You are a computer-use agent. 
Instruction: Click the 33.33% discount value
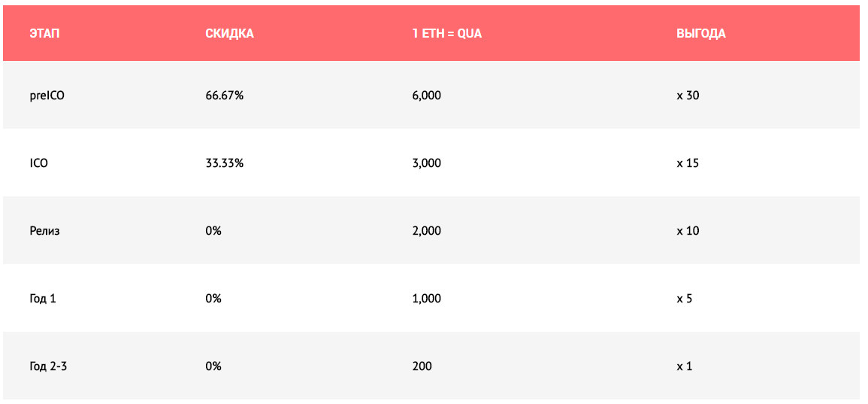coord(224,163)
